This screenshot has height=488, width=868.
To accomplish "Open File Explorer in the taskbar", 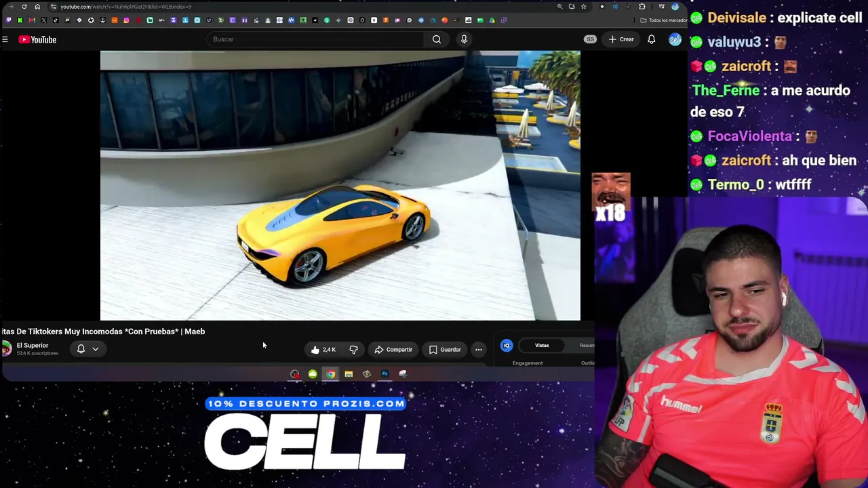I will point(349,374).
